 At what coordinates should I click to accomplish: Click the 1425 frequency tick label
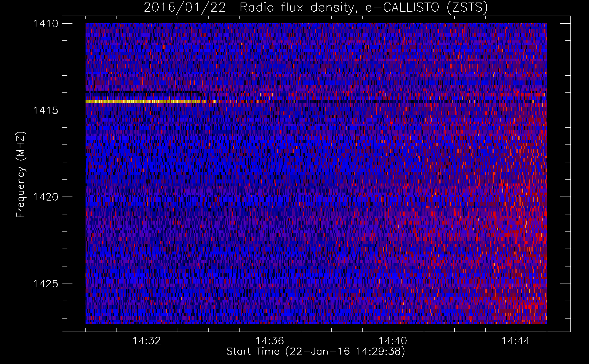(46, 284)
